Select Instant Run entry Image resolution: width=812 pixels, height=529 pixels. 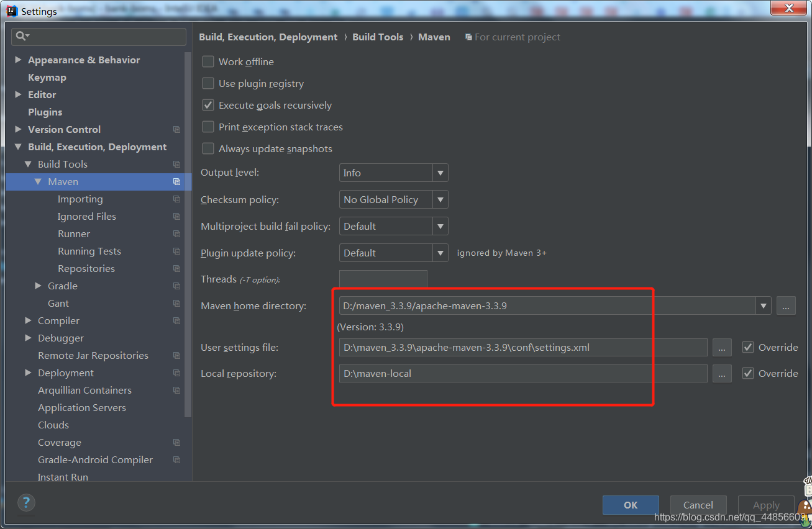point(63,477)
